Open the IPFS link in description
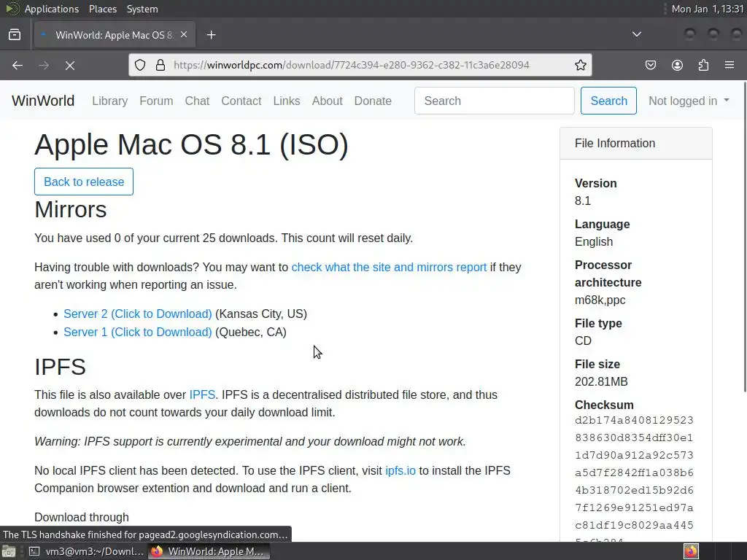The image size is (747, 560). click(x=202, y=394)
